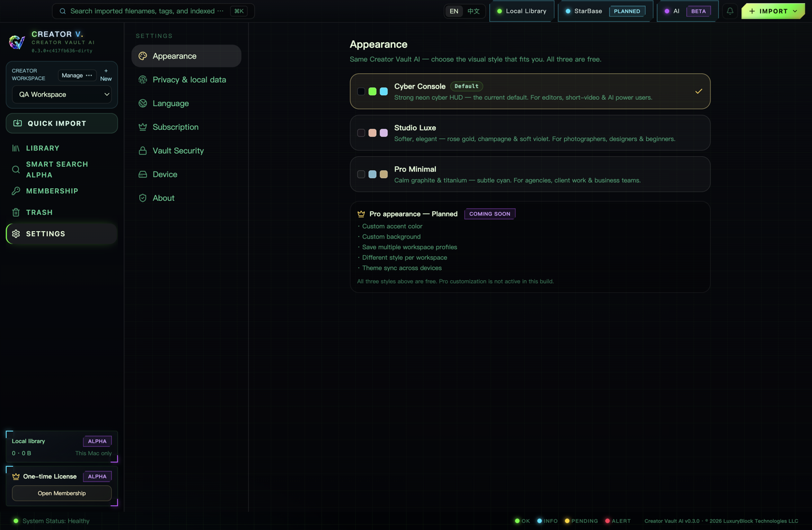812x530 pixels.
Task: Click the ⌘K shortcut badge
Action: [239, 11]
